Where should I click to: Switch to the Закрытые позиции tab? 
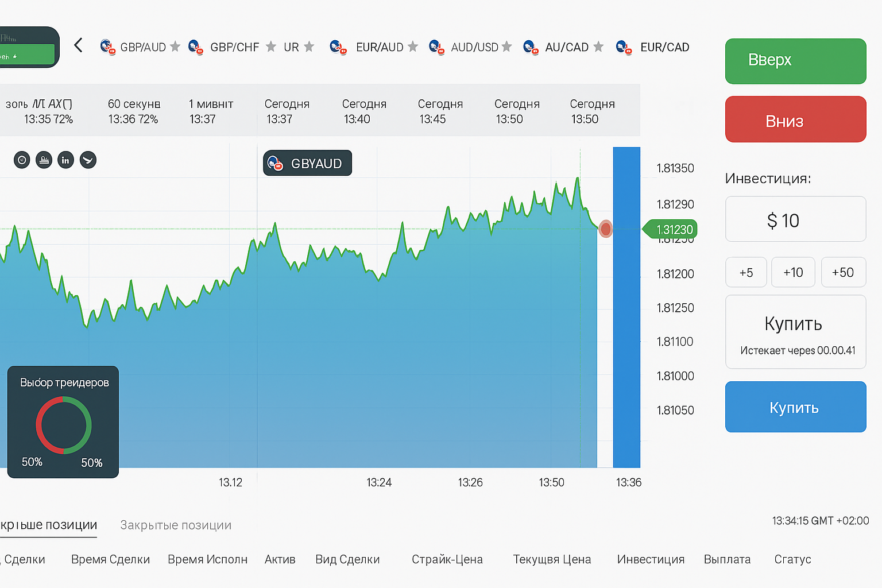point(176,525)
